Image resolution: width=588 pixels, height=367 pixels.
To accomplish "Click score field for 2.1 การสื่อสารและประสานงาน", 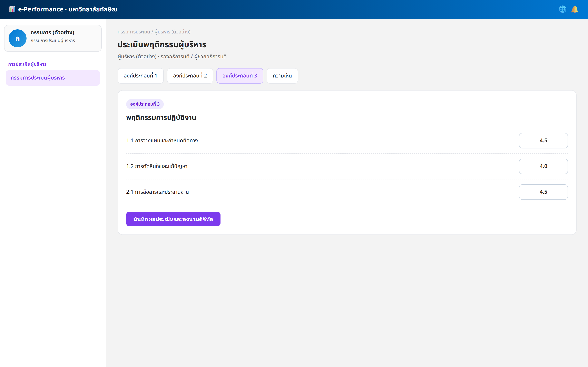I will point(543,192).
